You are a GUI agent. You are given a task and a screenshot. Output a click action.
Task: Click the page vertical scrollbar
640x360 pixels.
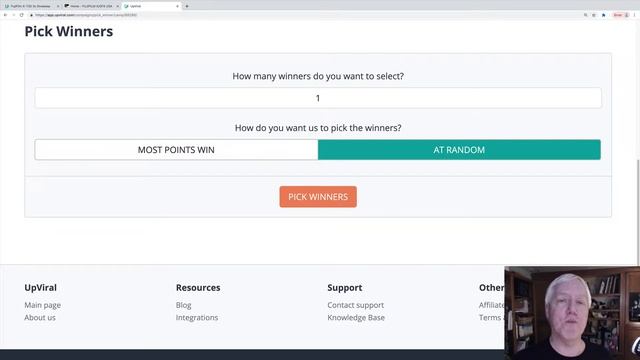point(638,212)
